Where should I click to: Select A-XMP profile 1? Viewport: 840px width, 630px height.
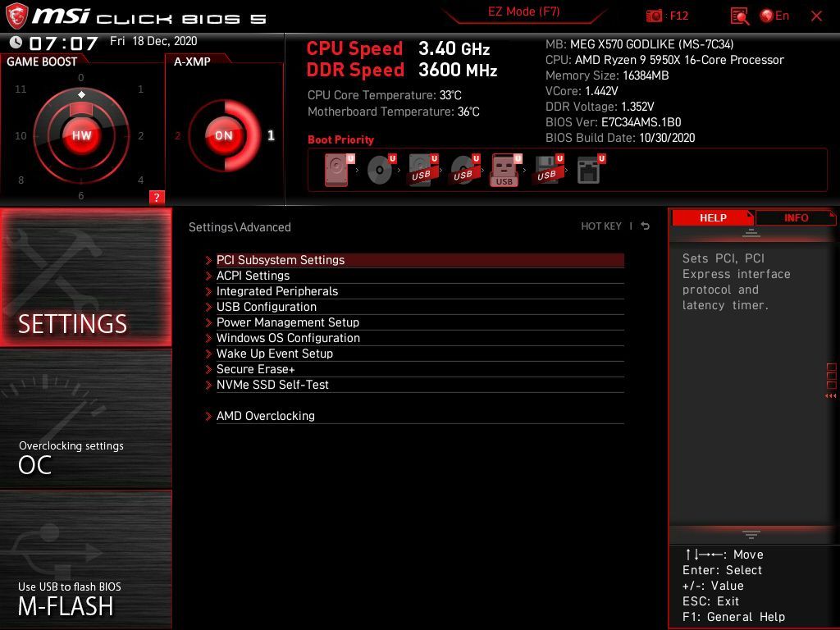pyautogui.click(x=271, y=135)
